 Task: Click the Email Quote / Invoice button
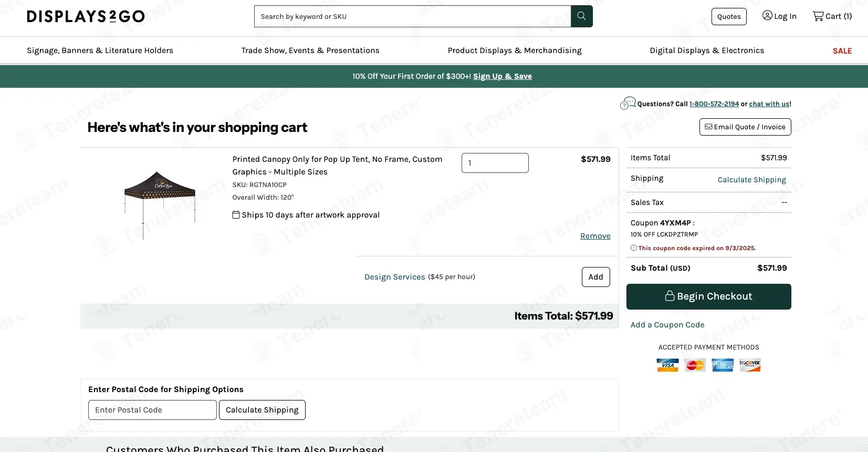click(745, 127)
